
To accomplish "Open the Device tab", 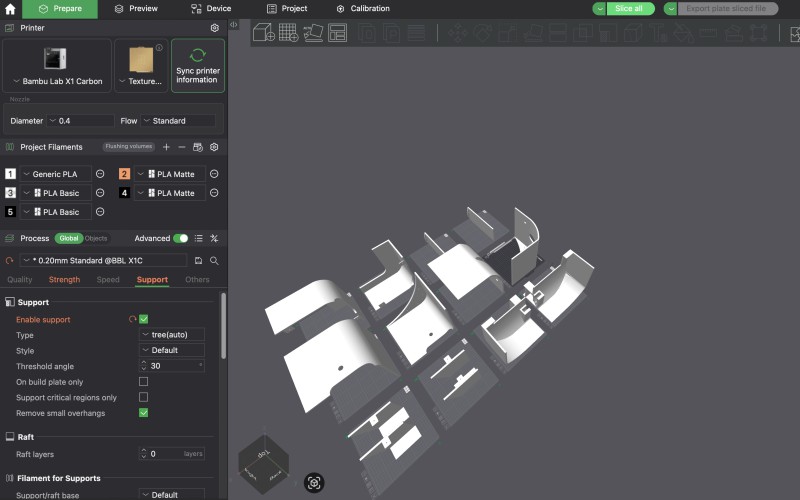I will point(211,9).
